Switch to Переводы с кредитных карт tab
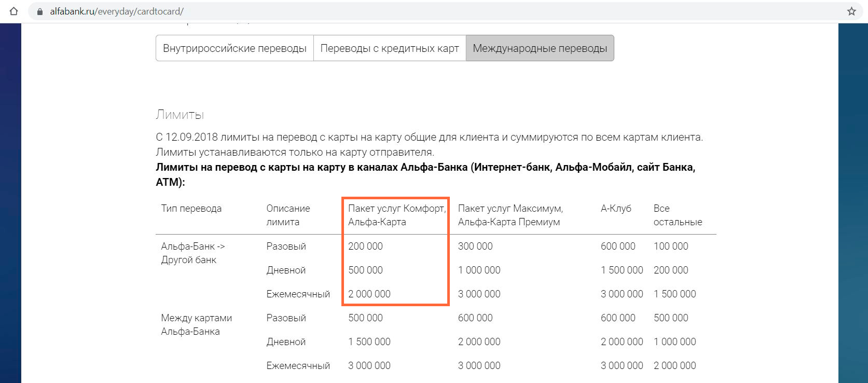This screenshot has width=868, height=383. tap(390, 48)
